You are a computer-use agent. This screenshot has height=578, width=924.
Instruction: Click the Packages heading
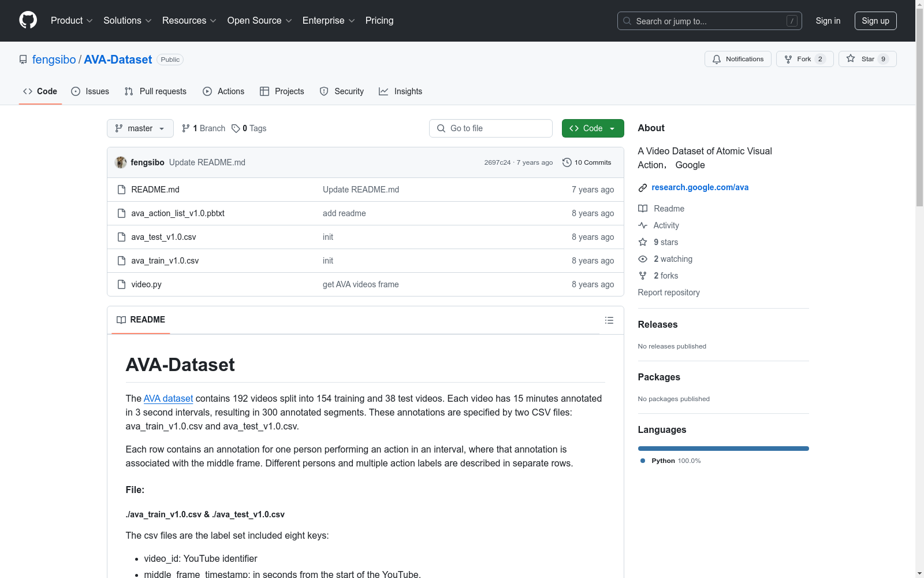[659, 377]
